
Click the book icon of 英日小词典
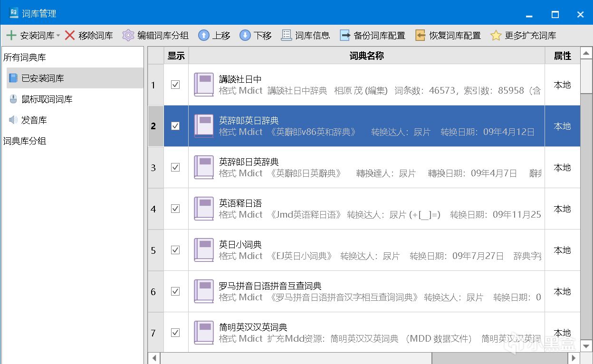pos(204,250)
